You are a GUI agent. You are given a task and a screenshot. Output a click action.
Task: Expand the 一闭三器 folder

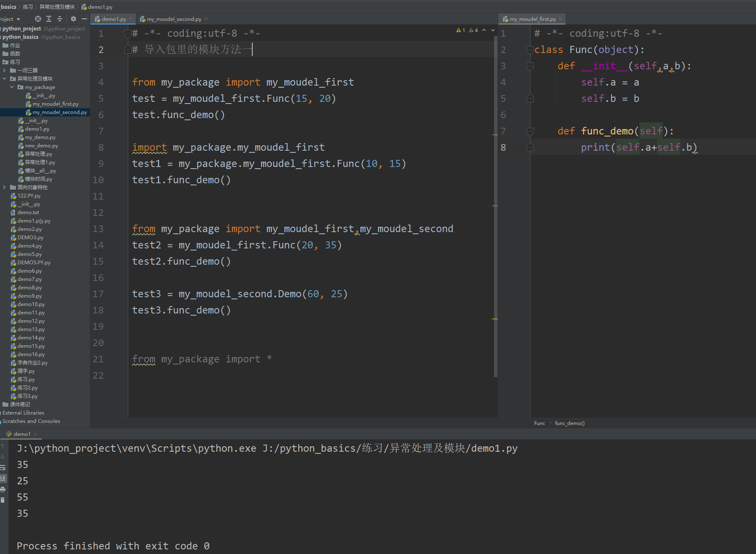[4, 70]
